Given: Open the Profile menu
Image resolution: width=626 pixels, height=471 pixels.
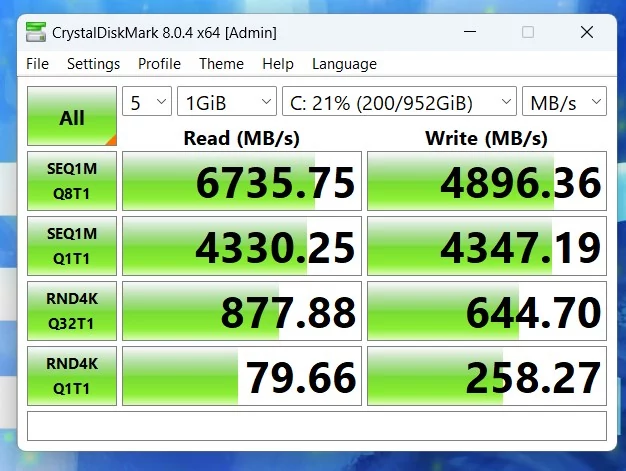Looking at the screenshot, I should click(x=159, y=64).
